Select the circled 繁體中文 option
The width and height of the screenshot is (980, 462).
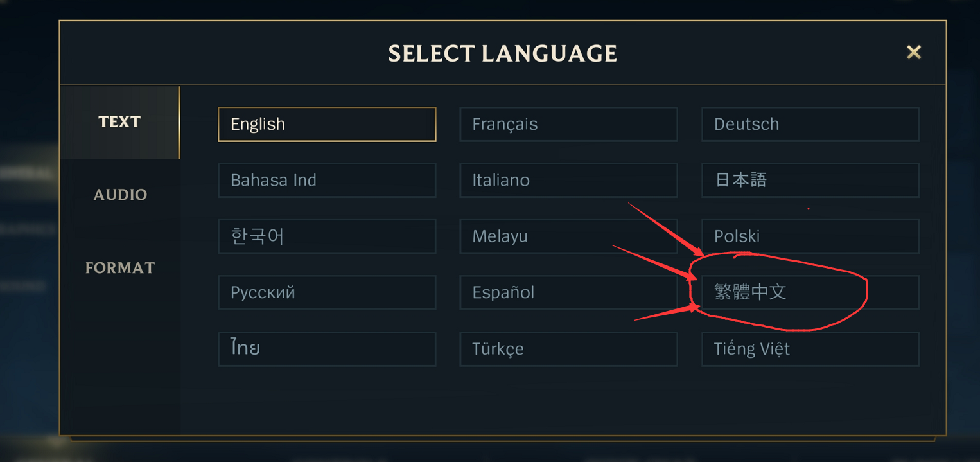pos(810,292)
